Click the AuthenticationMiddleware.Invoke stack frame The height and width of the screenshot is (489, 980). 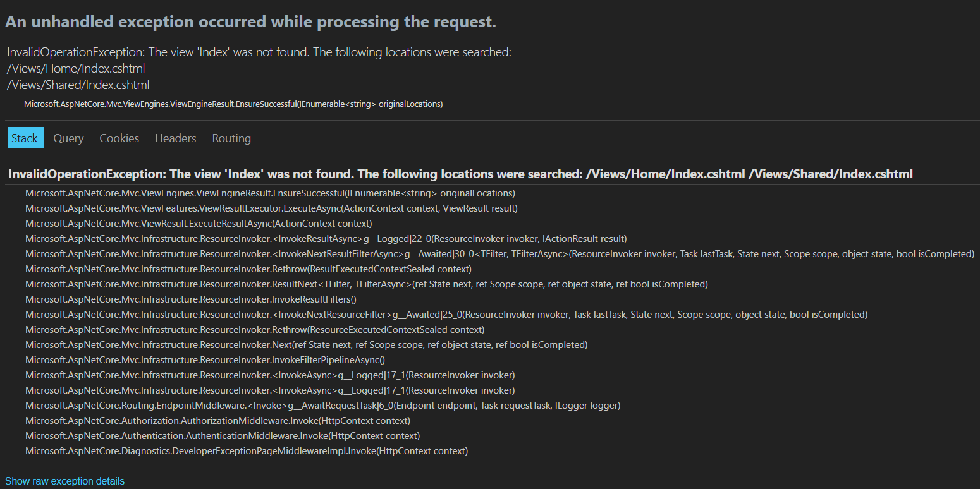coord(223,436)
